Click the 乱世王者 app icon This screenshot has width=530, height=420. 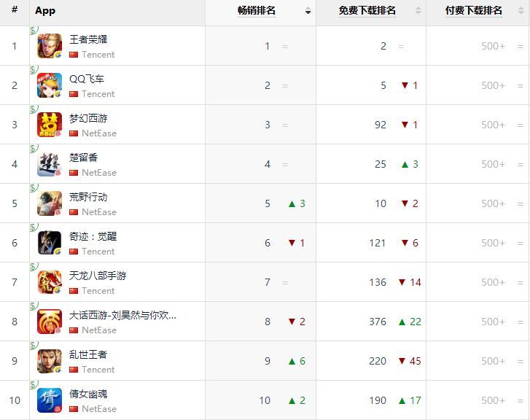(x=50, y=361)
